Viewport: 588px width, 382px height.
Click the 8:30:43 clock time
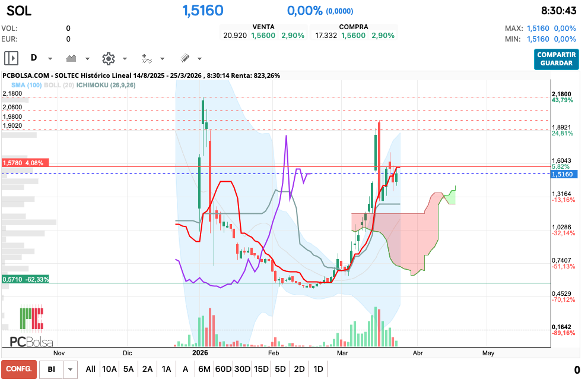click(x=559, y=11)
